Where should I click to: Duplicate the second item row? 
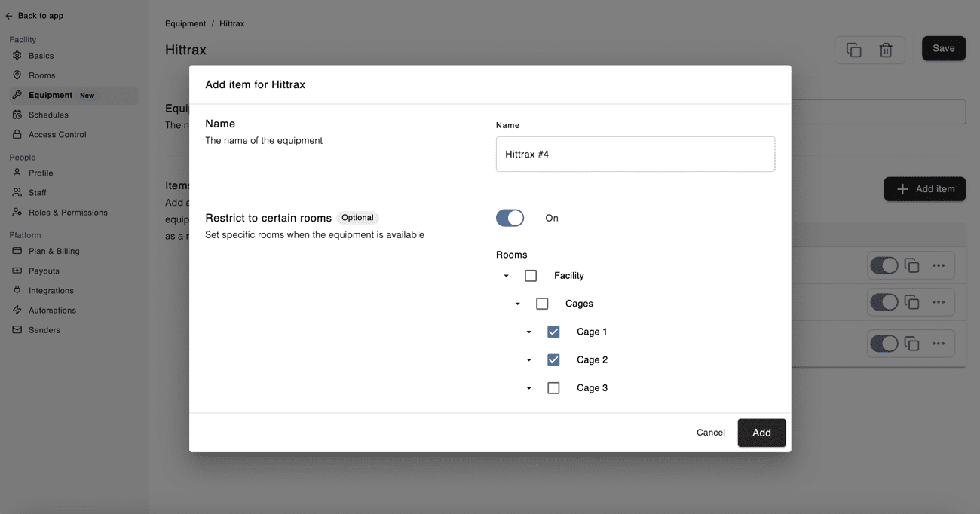click(x=911, y=302)
